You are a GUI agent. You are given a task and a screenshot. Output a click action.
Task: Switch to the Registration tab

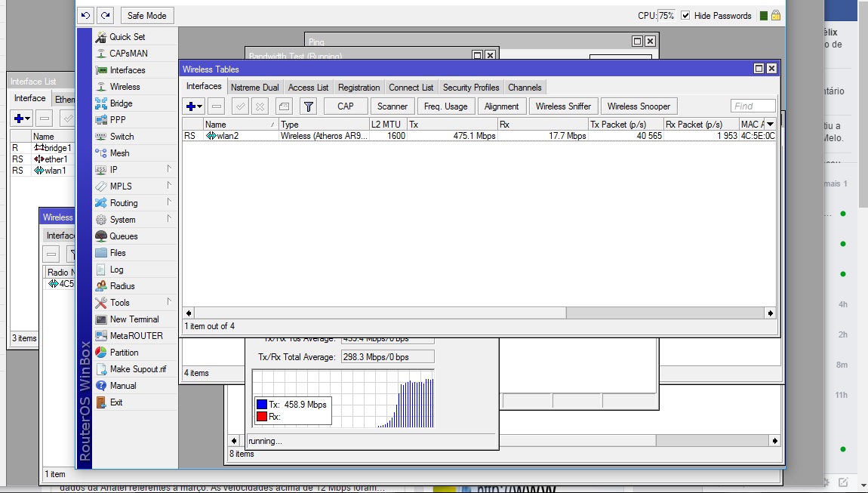pos(359,88)
